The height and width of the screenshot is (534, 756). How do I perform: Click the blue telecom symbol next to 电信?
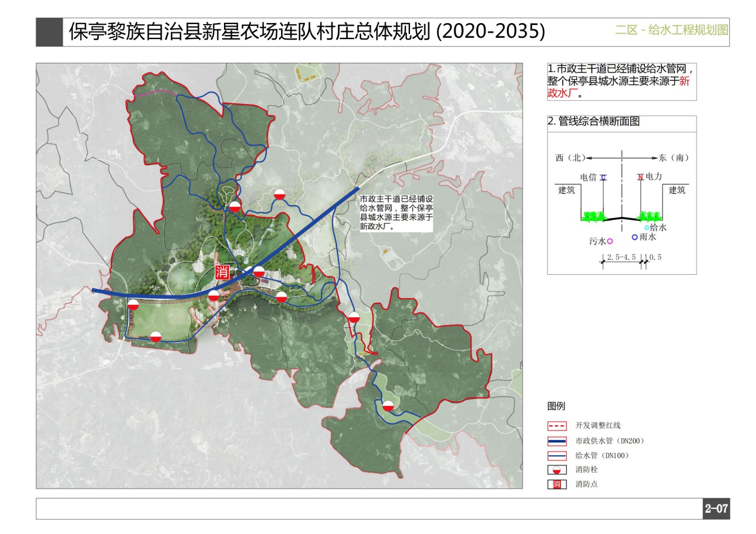pyautogui.click(x=603, y=178)
